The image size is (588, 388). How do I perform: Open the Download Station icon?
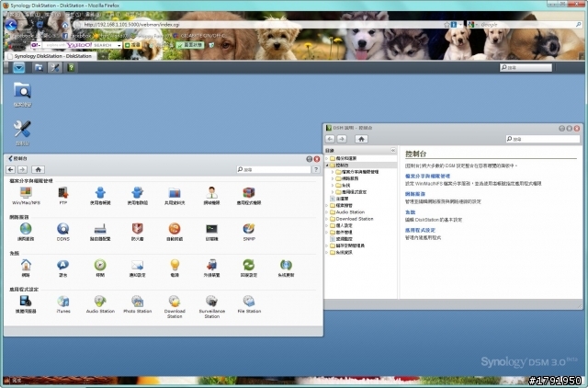point(175,302)
